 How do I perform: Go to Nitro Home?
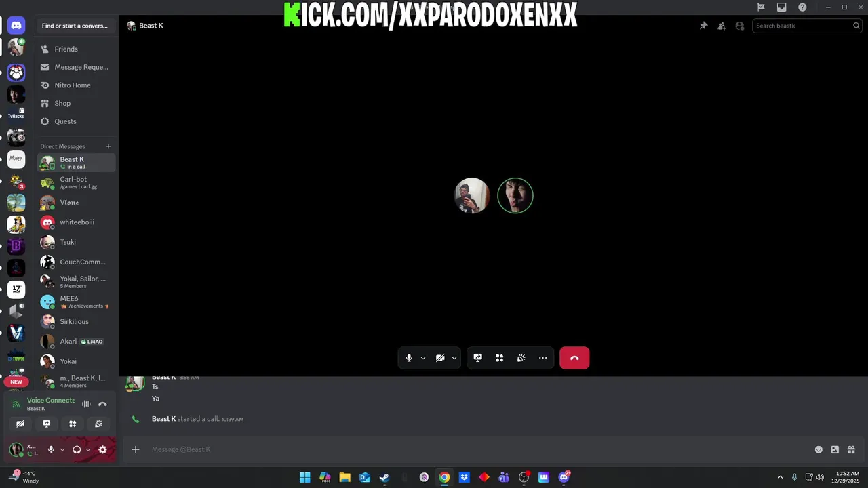pos(76,85)
